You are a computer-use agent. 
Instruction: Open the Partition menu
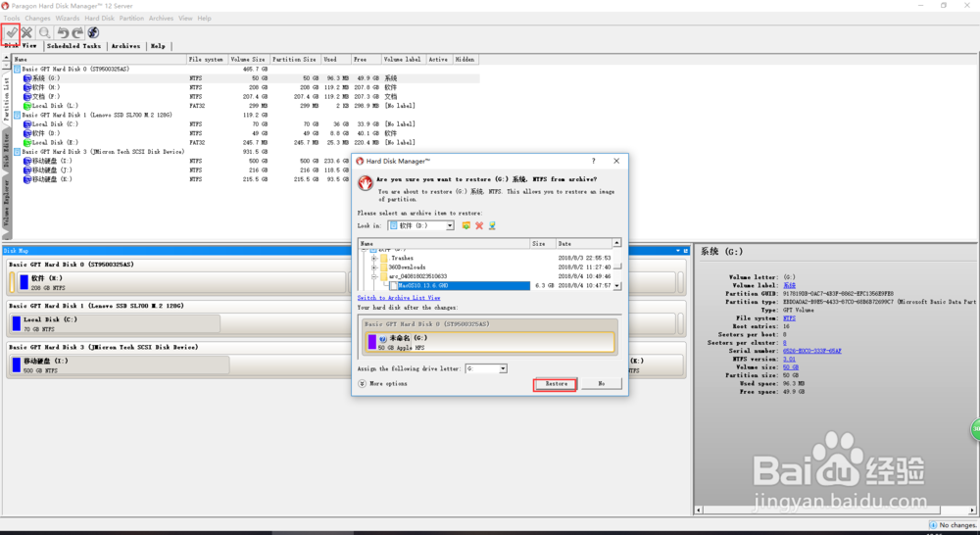click(132, 18)
